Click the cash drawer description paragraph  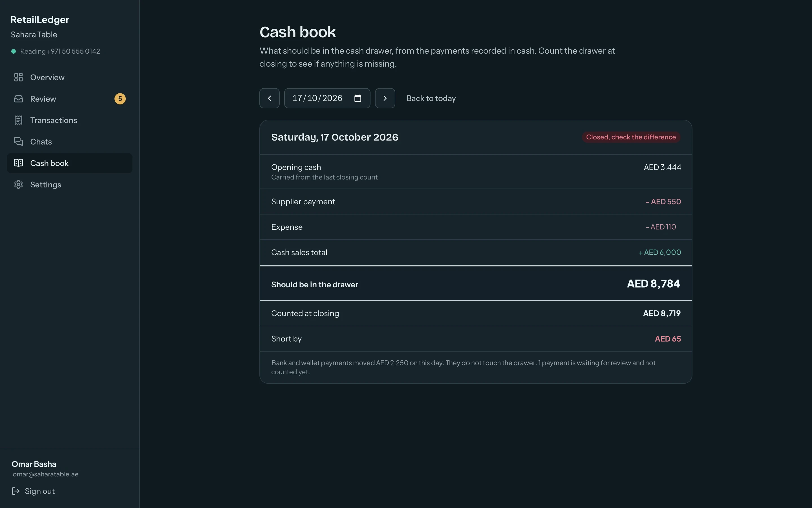click(437, 57)
